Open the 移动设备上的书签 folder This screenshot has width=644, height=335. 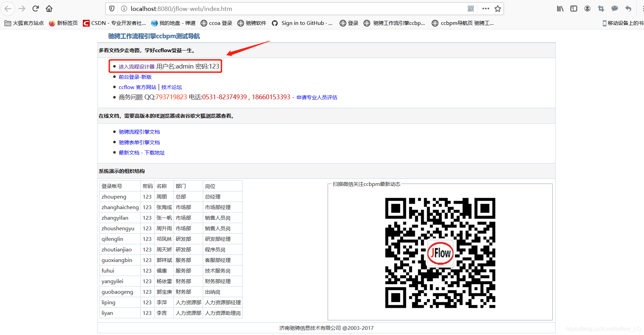623,23
